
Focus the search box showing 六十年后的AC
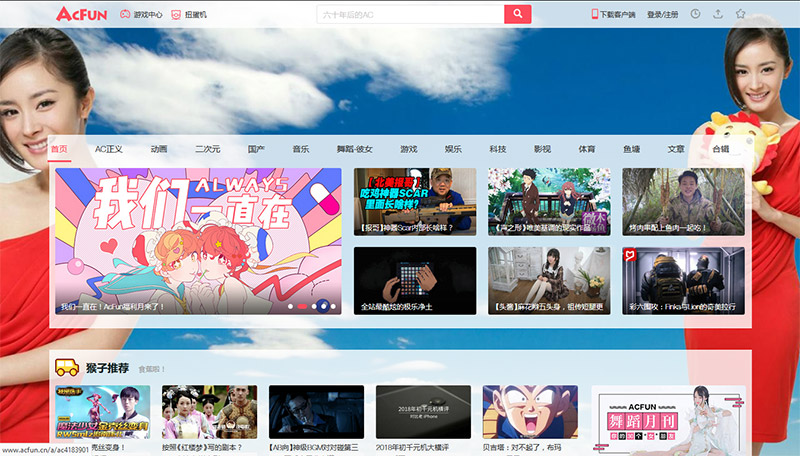tap(410, 14)
